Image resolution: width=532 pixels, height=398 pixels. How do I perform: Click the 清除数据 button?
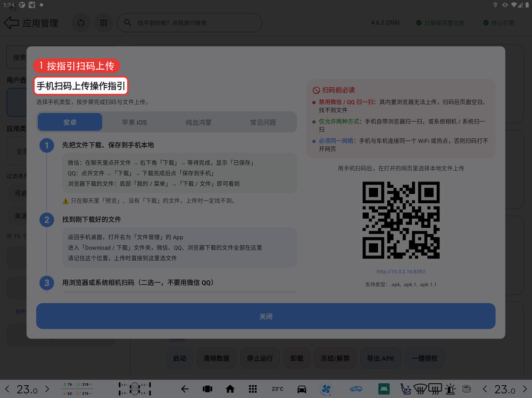[x=216, y=358]
